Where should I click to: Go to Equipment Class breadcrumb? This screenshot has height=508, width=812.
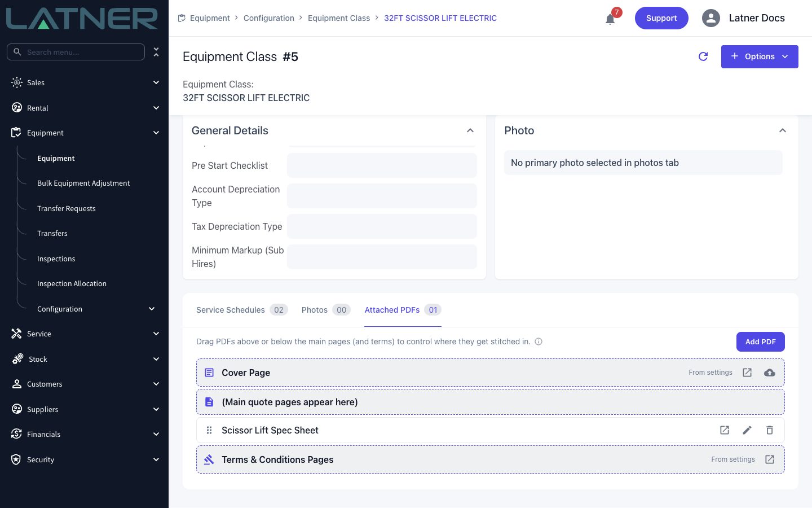339,18
